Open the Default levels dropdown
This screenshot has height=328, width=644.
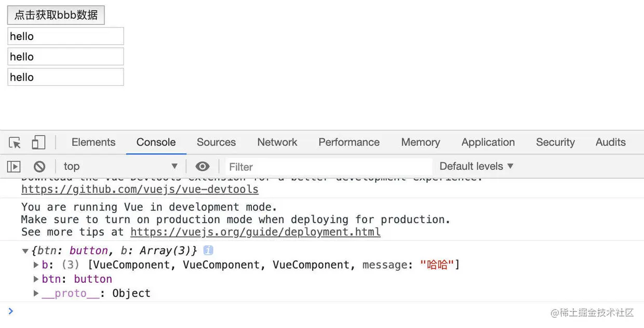pos(476,166)
